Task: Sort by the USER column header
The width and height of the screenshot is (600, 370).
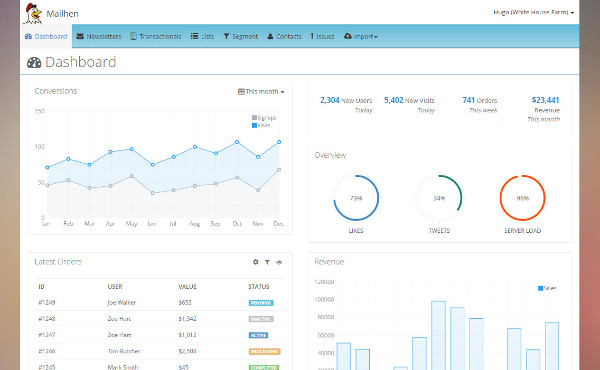Action: click(115, 287)
